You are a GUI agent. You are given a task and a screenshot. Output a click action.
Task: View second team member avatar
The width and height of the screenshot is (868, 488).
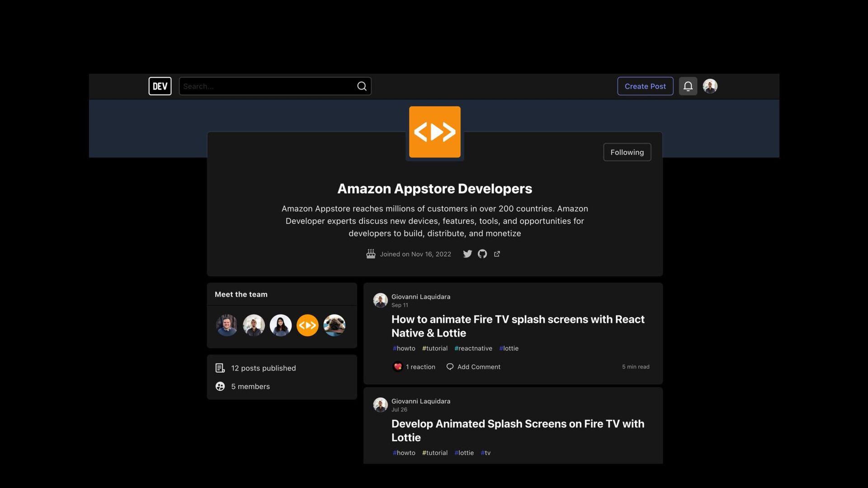254,325
